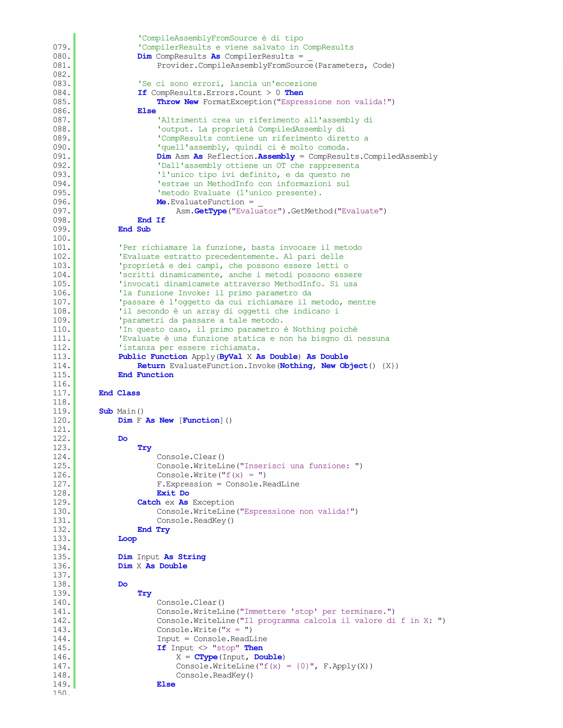Click line number 119.
This screenshot has height=728, width=563.
pyautogui.click(x=62, y=411)
